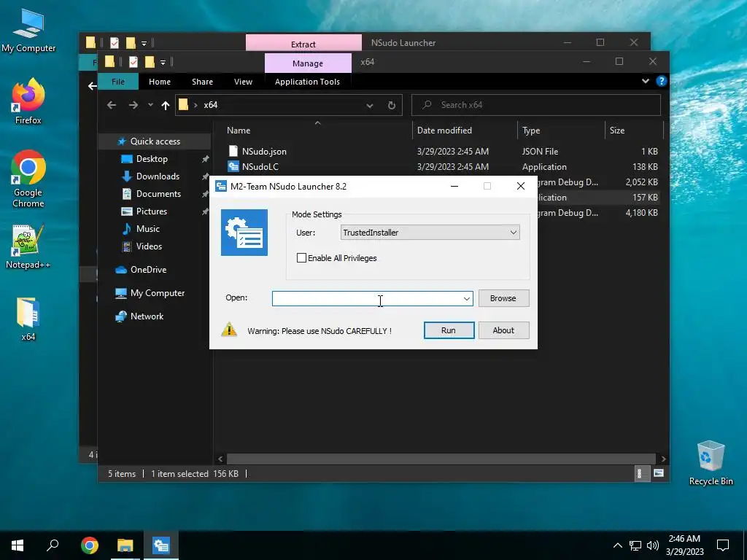The width and height of the screenshot is (747, 560).
Task: Click NSudo Launcher taskbar icon
Action: point(161,545)
